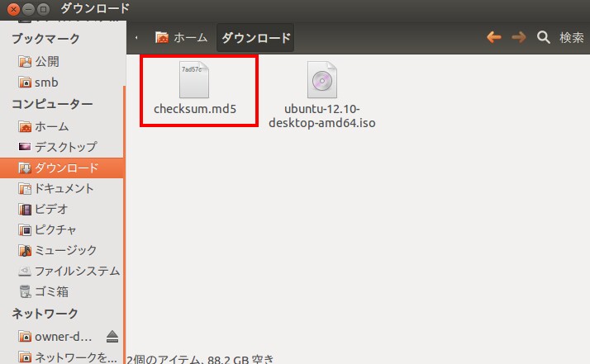Click the path bar ホーム folder icon
The image size is (590, 364).
click(x=162, y=37)
